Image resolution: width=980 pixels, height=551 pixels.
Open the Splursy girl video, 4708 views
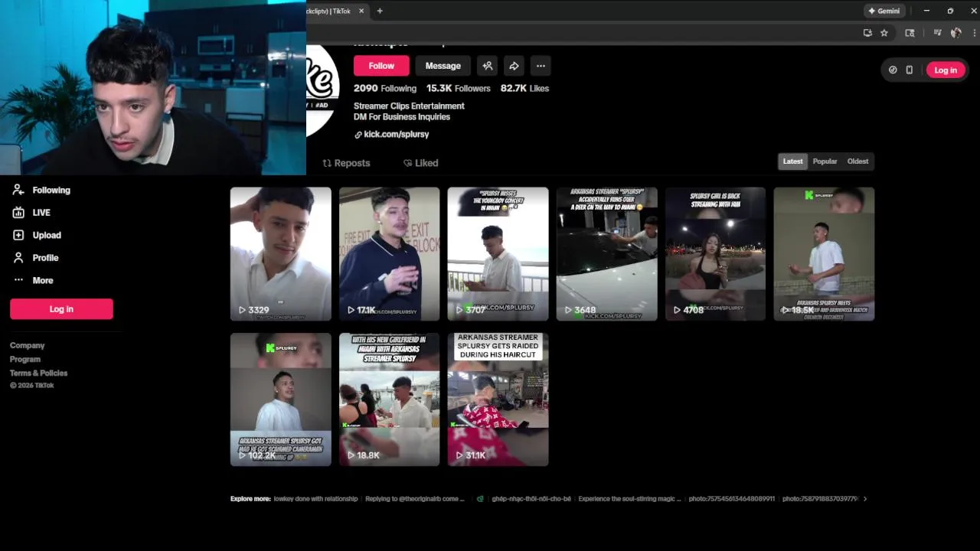(x=715, y=254)
